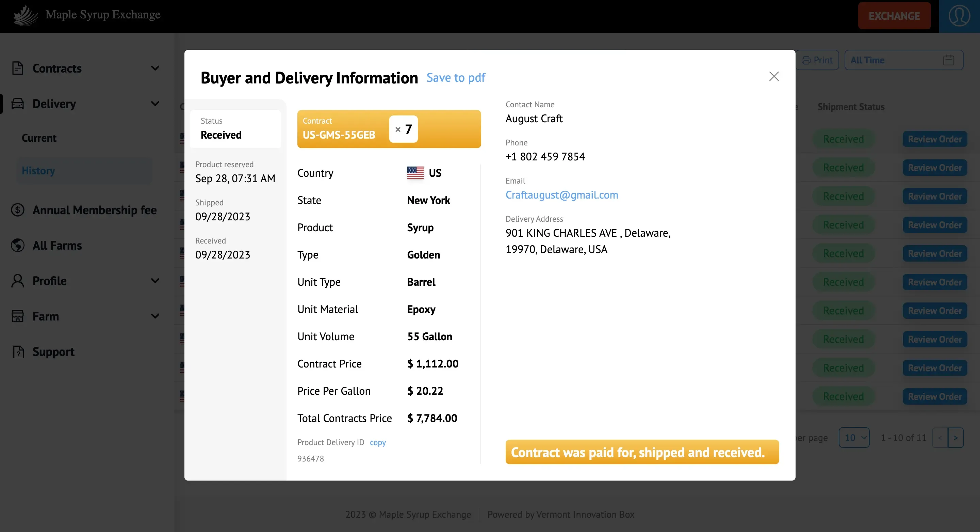The width and height of the screenshot is (980, 532).
Task: Click the 1 - 10 of 11 pagination text
Action: 903,438
